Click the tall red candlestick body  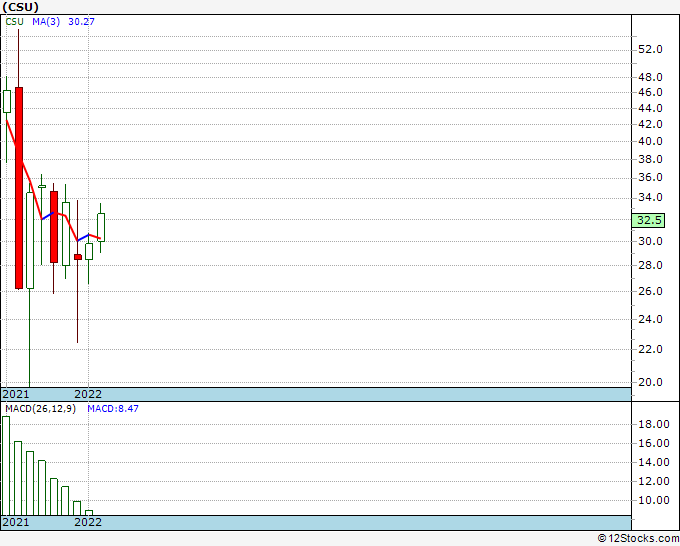coord(19,188)
